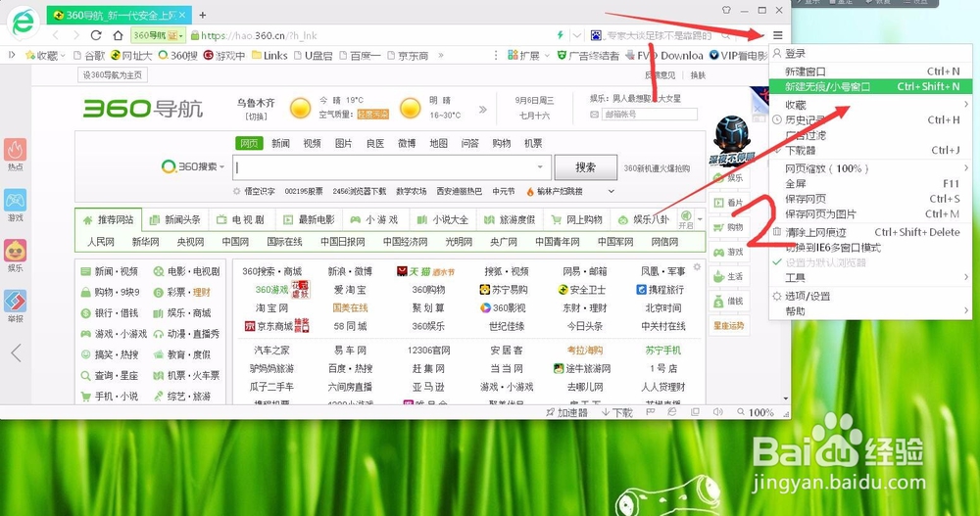Click the browser reload icon
980x516 pixels.
coord(96,35)
